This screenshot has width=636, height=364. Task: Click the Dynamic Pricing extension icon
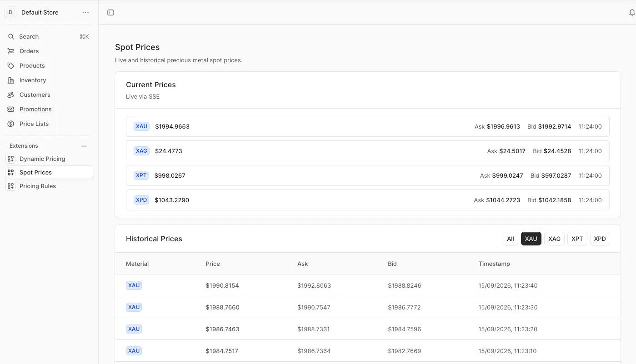11,159
